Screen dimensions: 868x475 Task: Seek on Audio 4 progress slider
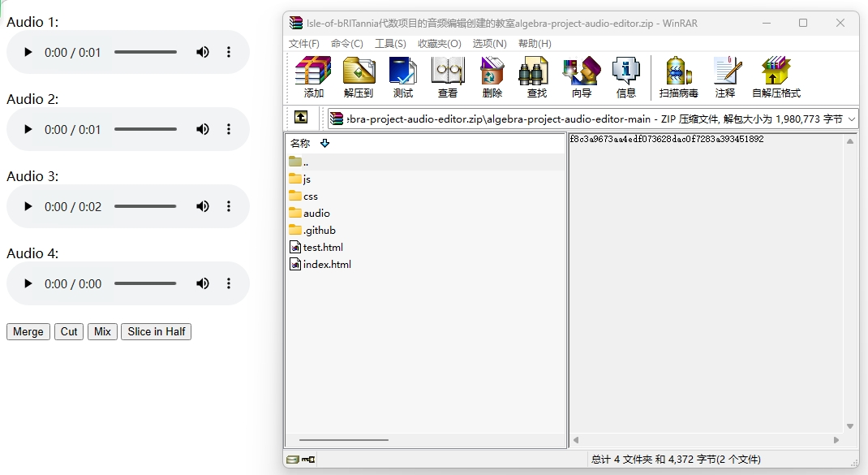pos(145,283)
